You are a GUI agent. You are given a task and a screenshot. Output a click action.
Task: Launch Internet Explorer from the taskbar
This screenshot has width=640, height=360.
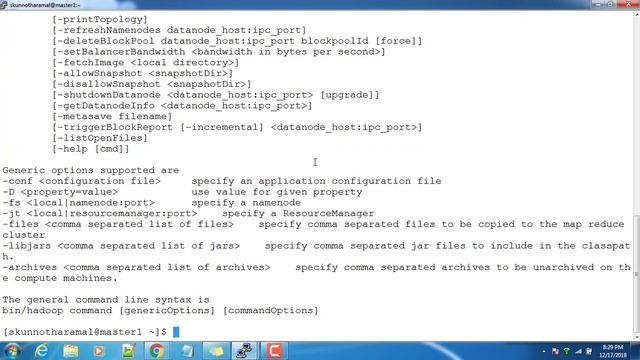41,351
